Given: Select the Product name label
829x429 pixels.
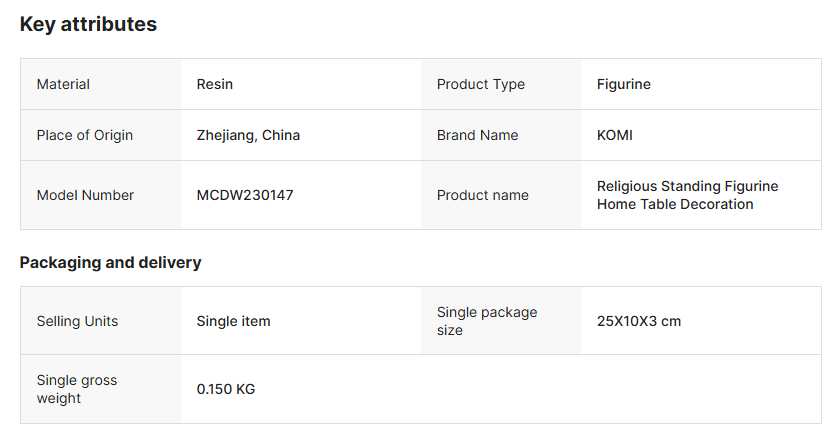Looking at the screenshot, I should 482,195.
